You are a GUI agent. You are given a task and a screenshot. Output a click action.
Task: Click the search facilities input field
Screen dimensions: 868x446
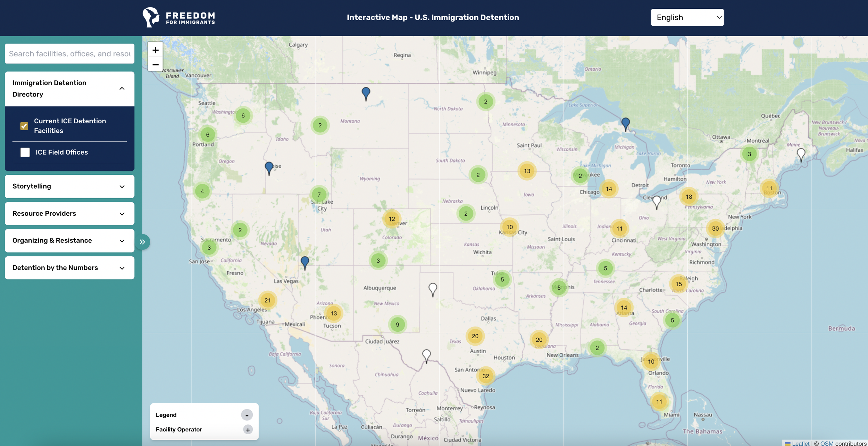[69, 53]
